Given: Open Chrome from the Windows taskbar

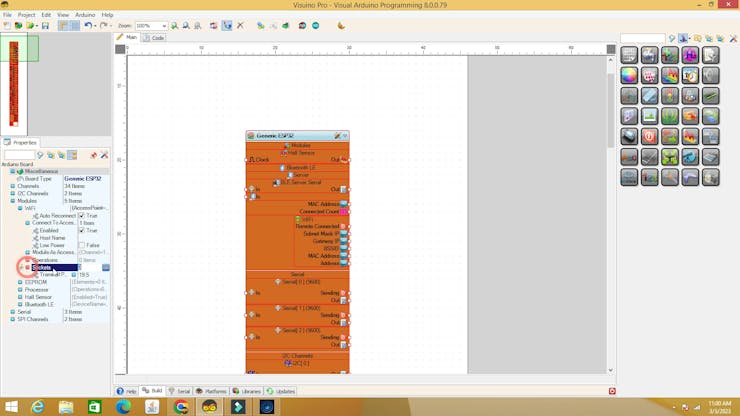Looking at the screenshot, I should [x=181, y=407].
